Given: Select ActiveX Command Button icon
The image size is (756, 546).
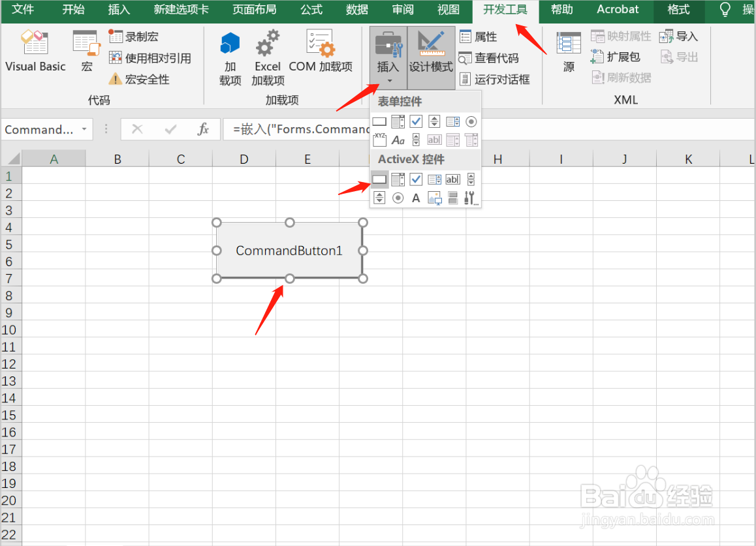Looking at the screenshot, I should pos(379,179).
